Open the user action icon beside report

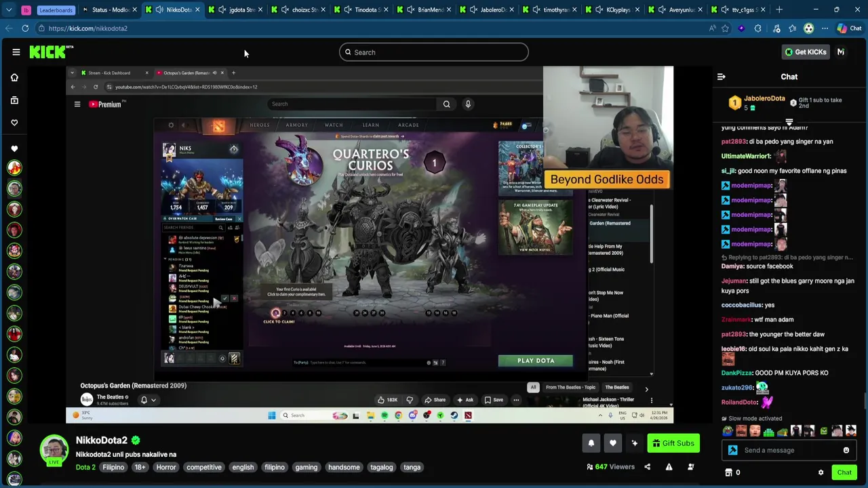pos(690,467)
